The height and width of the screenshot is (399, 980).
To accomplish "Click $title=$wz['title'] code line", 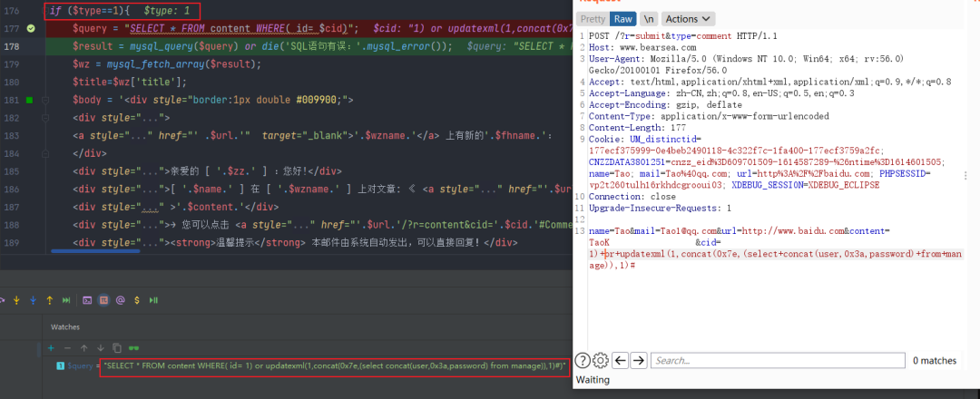I will (130, 82).
